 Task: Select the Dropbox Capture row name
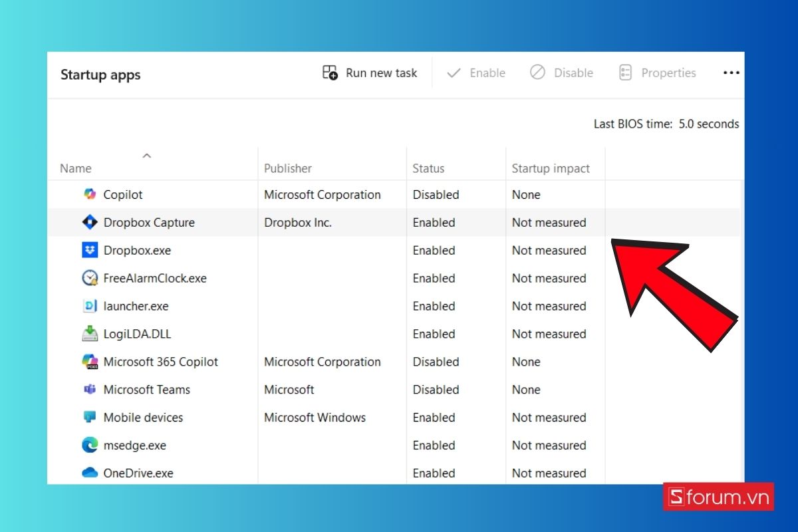(x=149, y=223)
